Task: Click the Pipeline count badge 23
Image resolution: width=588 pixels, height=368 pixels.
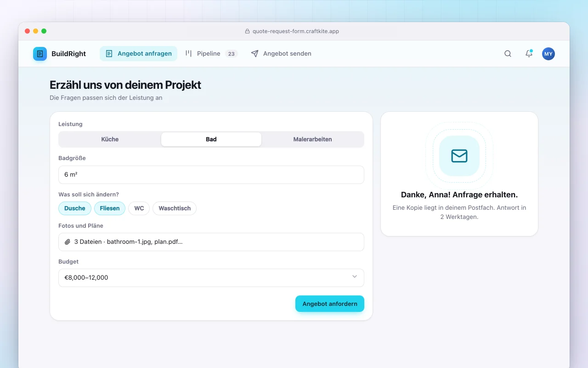Action: pyautogui.click(x=231, y=54)
